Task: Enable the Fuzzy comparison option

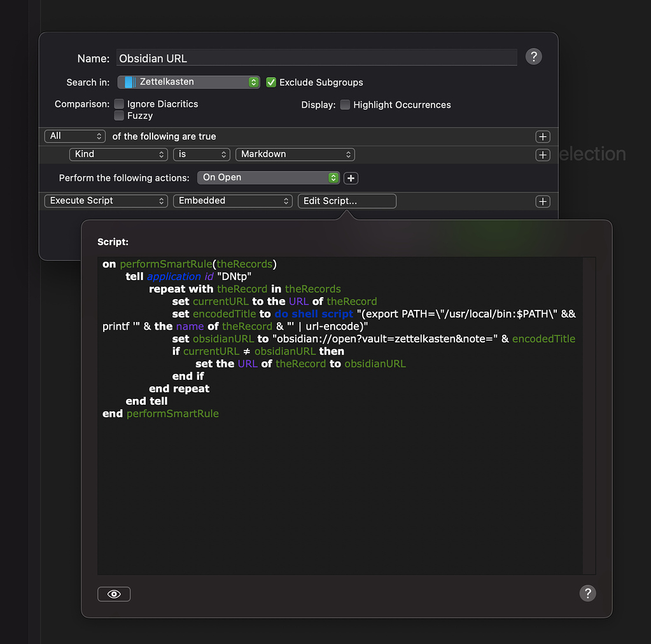Action: click(x=119, y=116)
